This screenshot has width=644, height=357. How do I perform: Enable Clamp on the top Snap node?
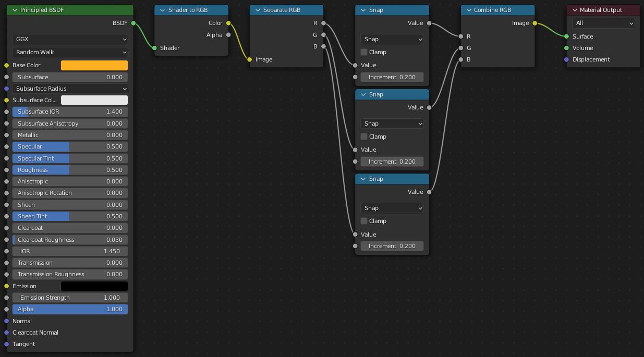(x=363, y=52)
